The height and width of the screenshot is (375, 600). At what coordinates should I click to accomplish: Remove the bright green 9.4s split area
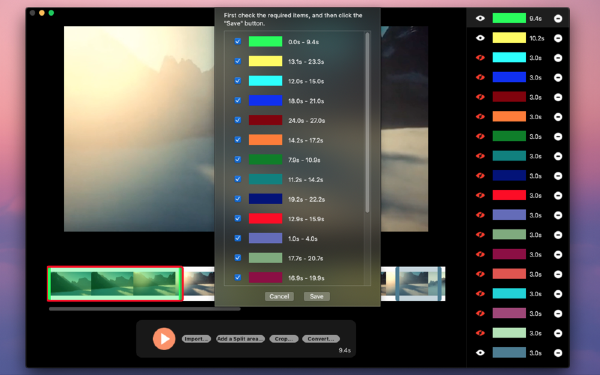[x=558, y=18]
